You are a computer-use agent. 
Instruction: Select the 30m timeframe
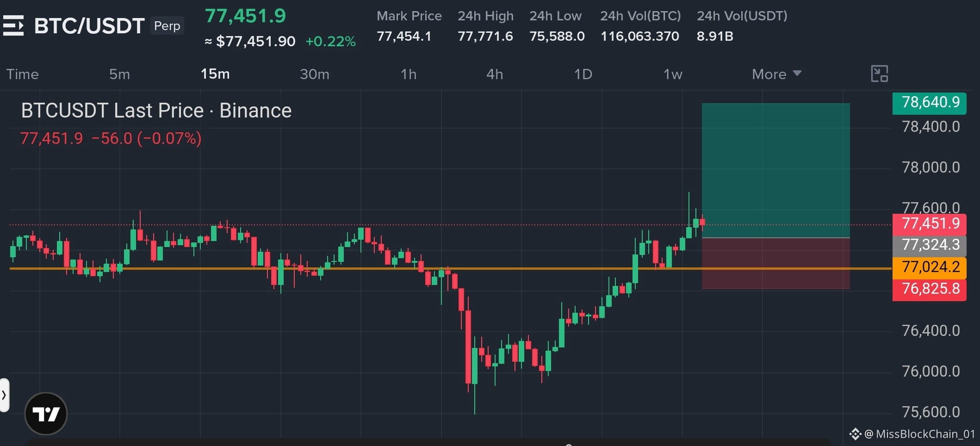click(315, 74)
